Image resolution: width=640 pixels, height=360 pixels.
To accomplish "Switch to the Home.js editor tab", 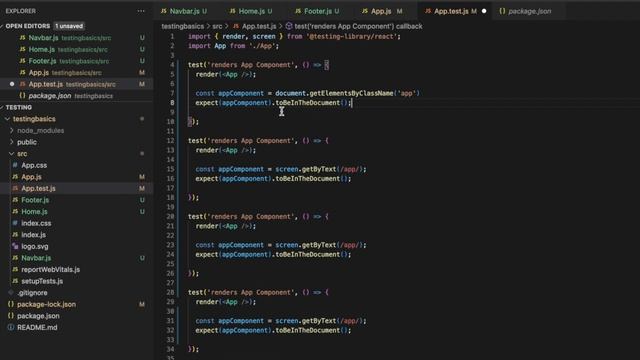I will coord(251,11).
